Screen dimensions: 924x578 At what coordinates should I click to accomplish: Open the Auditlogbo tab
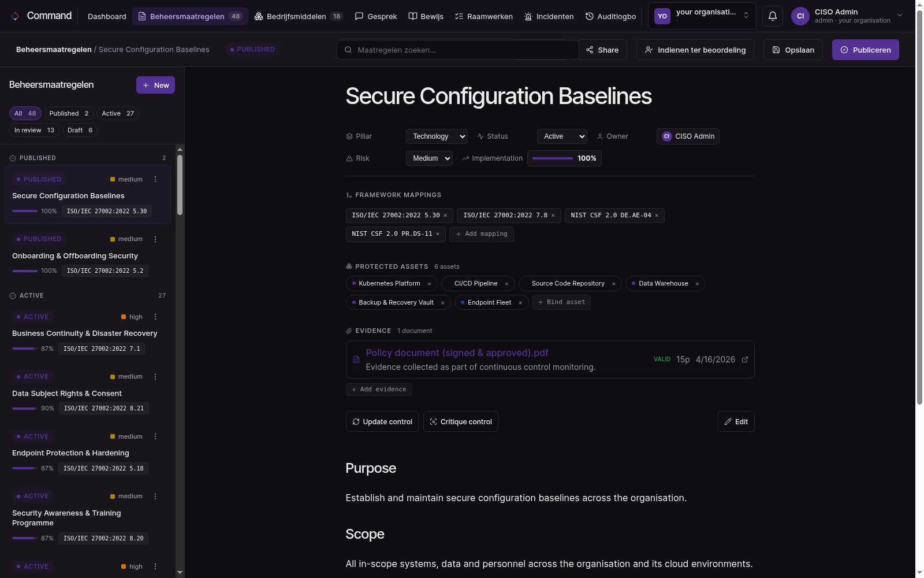tap(610, 16)
